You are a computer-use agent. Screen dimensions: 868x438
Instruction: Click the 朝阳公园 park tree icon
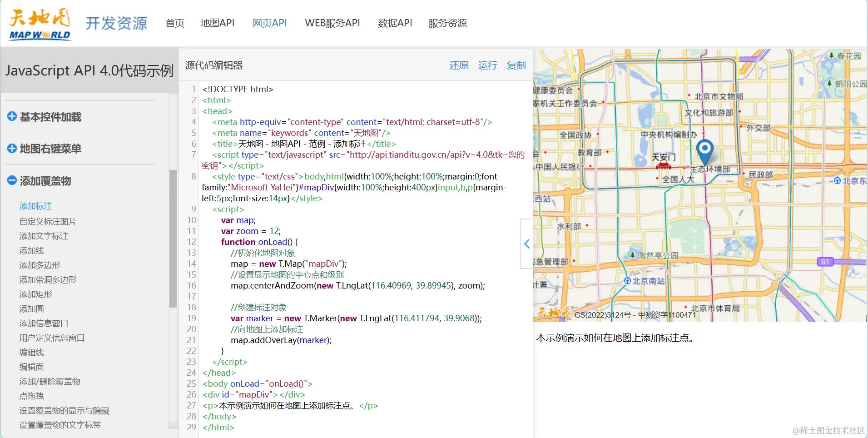829,84
